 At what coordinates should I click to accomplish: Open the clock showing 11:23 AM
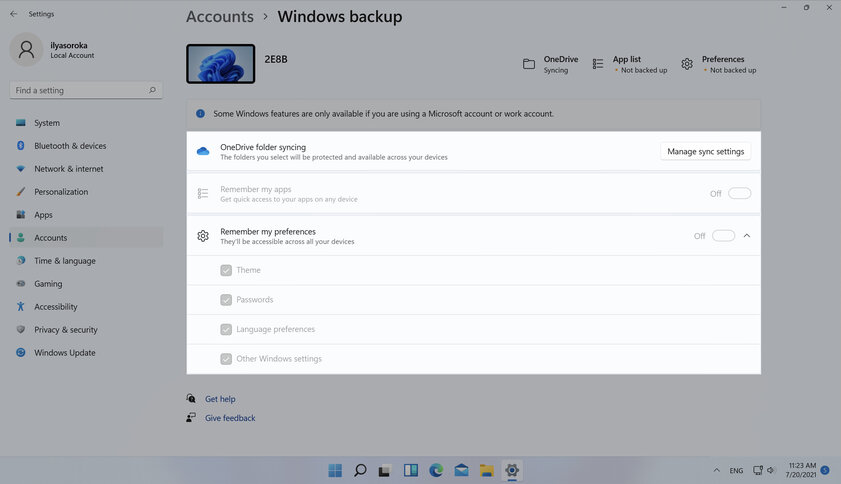tap(801, 470)
